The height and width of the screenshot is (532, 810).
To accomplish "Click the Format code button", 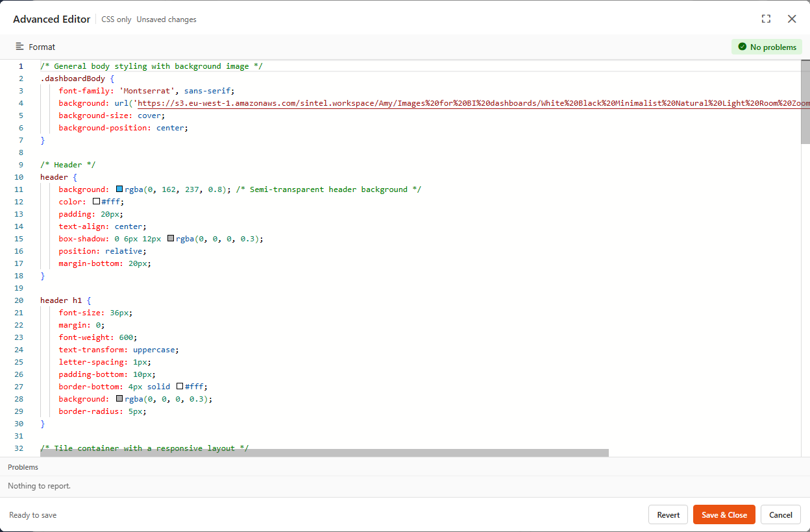I will point(36,47).
